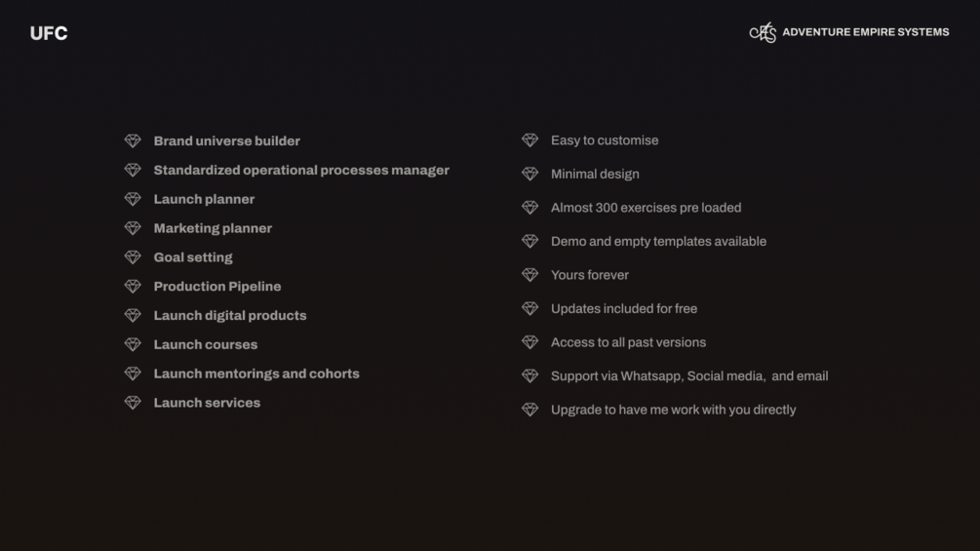Click the diamond icon beside Brand universe builder

133,141
